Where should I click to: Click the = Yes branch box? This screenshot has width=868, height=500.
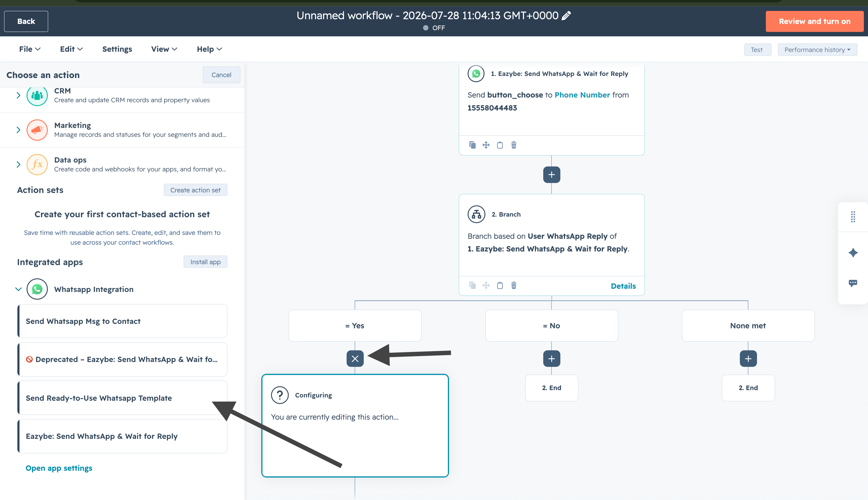pyautogui.click(x=355, y=326)
